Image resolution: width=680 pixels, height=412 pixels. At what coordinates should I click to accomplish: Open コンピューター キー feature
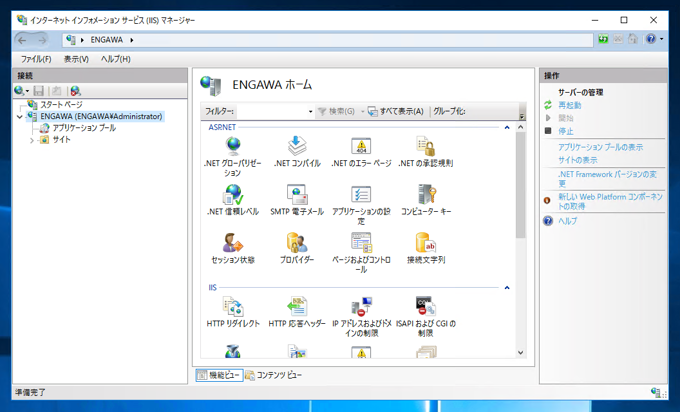425,200
